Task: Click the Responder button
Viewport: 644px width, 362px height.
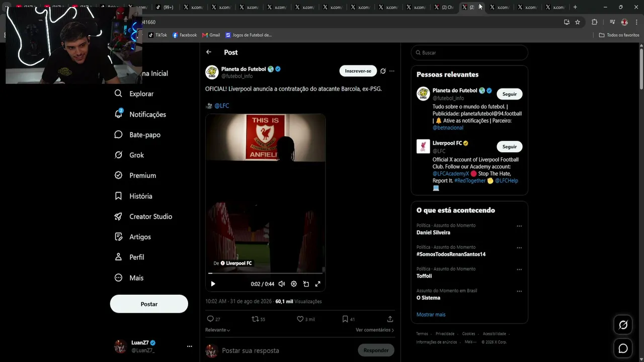Action: (376, 350)
